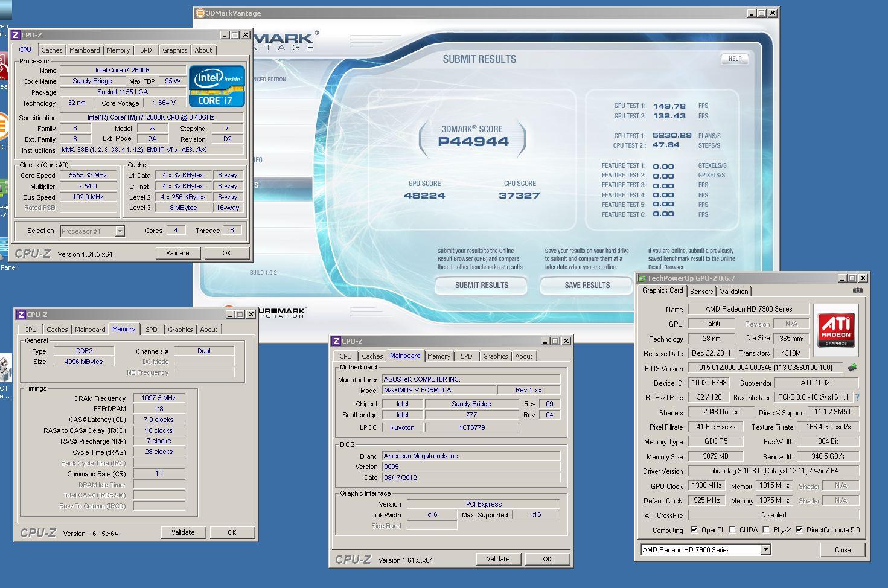Click the GPU Clock 1300 MHz field
Screen dimensions: 888x588
coord(707,485)
